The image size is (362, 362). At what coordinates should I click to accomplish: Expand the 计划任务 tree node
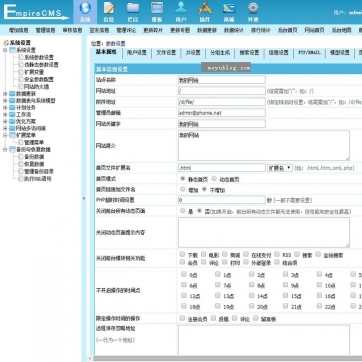(5, 108)
